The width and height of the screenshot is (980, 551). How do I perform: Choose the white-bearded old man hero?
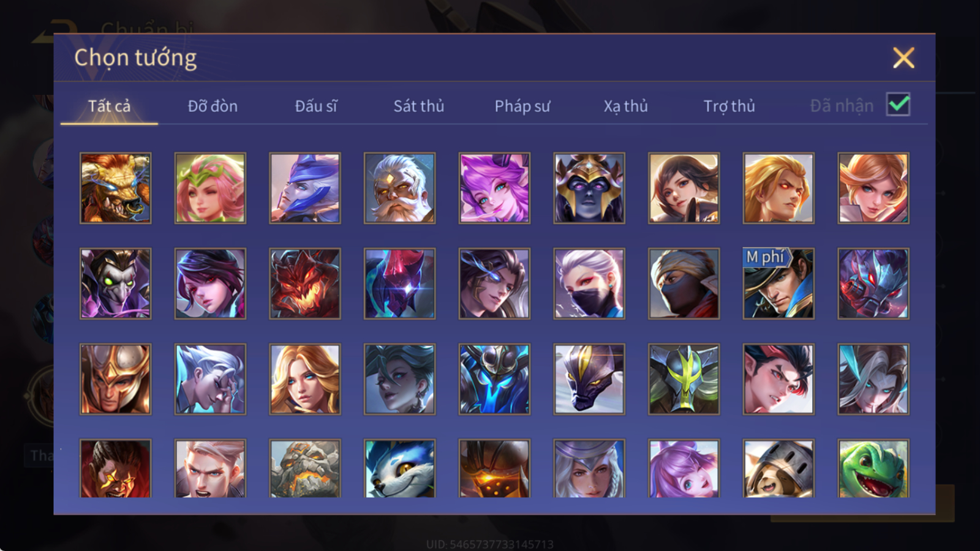(399, 188)
